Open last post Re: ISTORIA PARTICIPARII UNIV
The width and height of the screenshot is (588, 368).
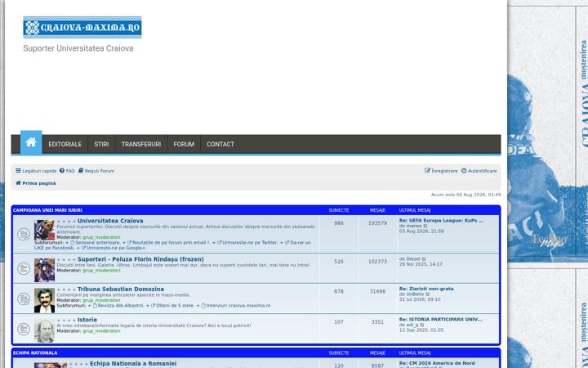(441, 320)
